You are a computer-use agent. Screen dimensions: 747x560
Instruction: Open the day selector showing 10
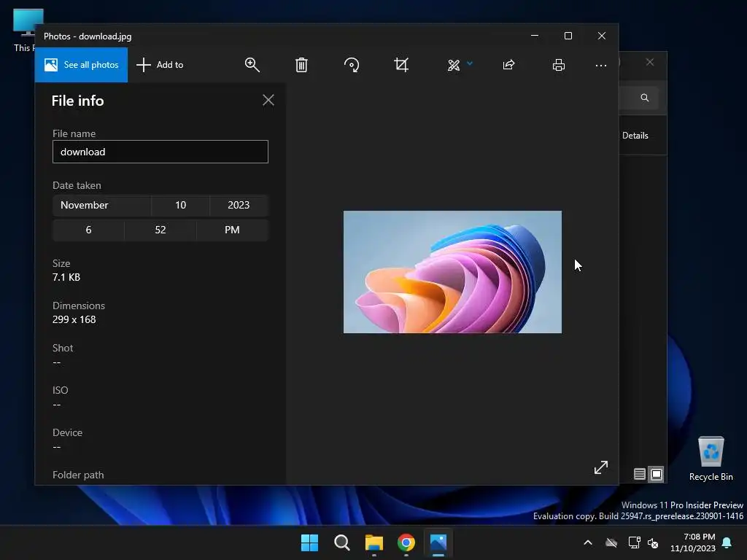click(x=181, y=205)
